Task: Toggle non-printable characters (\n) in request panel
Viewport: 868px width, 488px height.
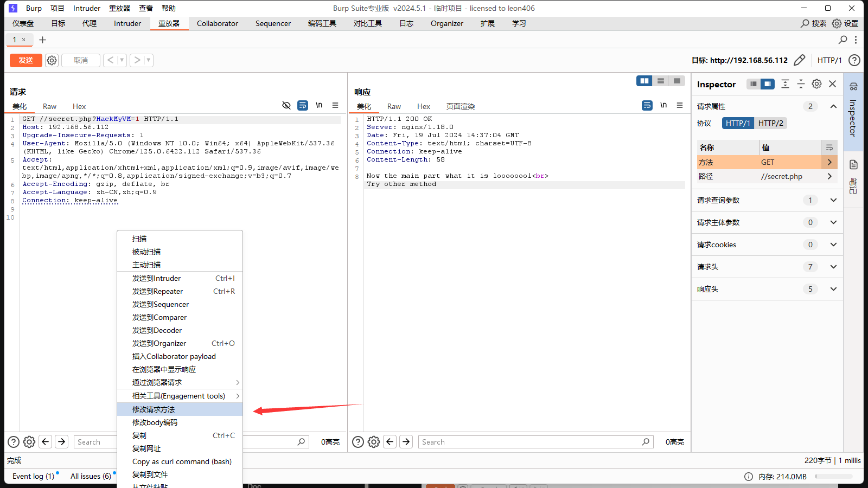Action: point(319,105)
